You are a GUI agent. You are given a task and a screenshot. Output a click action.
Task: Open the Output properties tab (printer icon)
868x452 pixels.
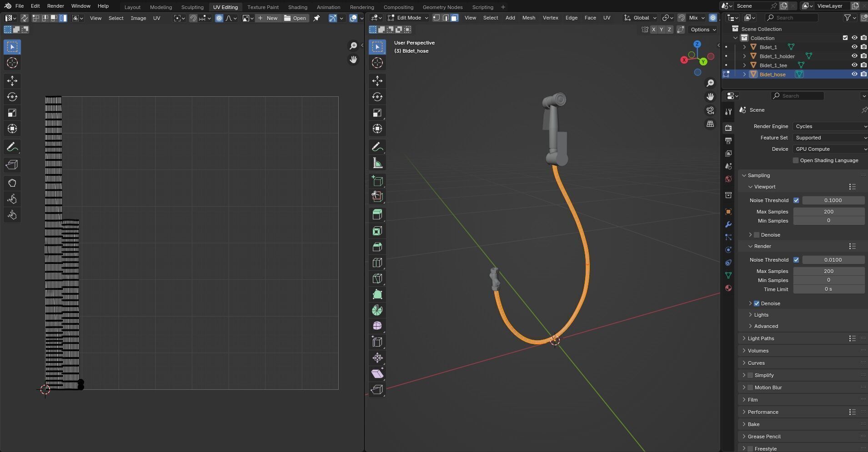[728, 141]
